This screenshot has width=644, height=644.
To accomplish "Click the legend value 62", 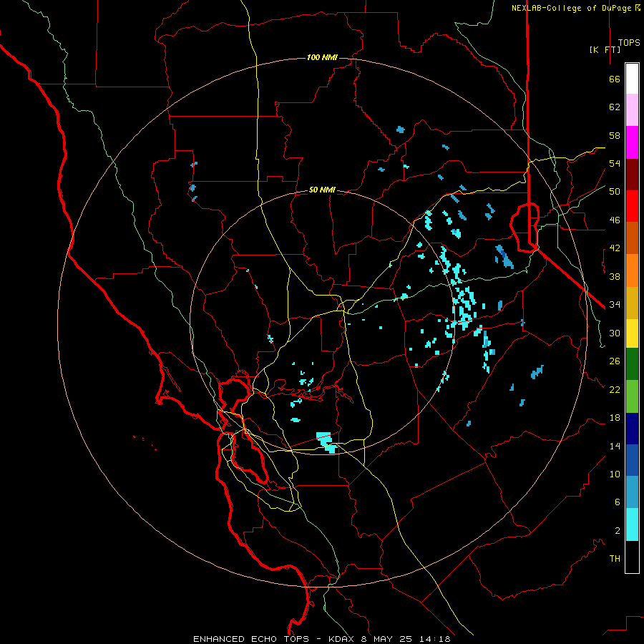I will pos(615,107).
